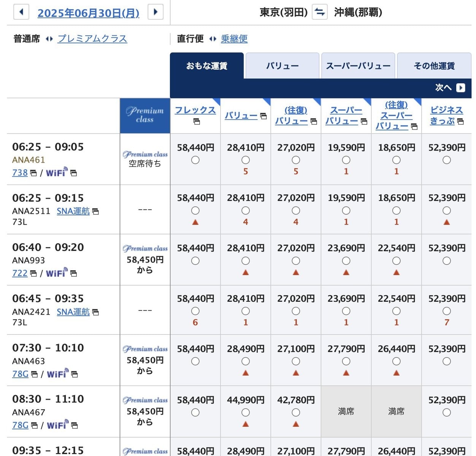476x456 pixels.
Task: Click WiFi icon for flight ANA467
Action: [57, 424]
